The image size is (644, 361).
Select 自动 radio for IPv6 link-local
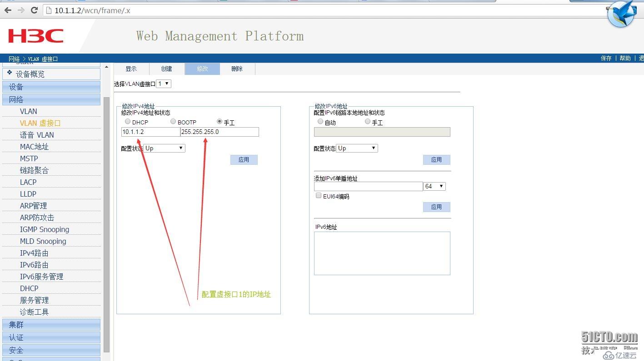(x=320, y=122)
